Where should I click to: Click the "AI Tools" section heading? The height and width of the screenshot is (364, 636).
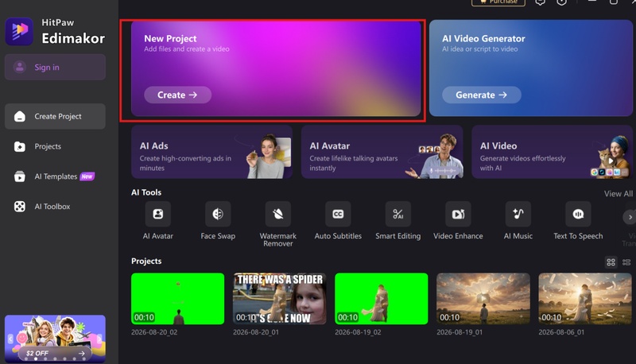[x=146, y=192]
